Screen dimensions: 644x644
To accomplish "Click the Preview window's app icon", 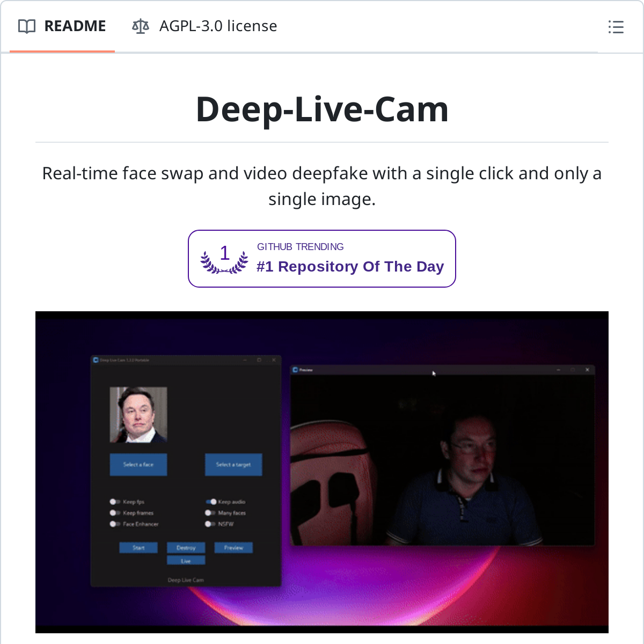I will [295, 370].
